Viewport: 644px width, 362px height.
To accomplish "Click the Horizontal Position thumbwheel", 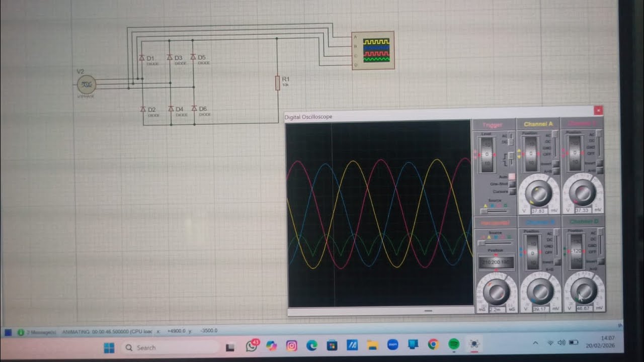I will pos(496,262).
